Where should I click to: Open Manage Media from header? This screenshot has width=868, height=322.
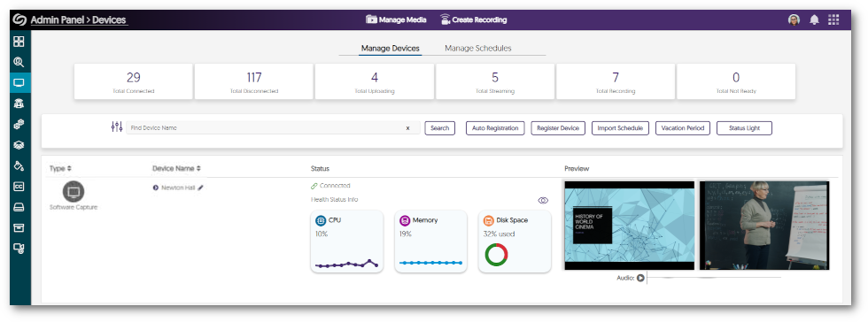pyautogui.click(x=397, y=20)
